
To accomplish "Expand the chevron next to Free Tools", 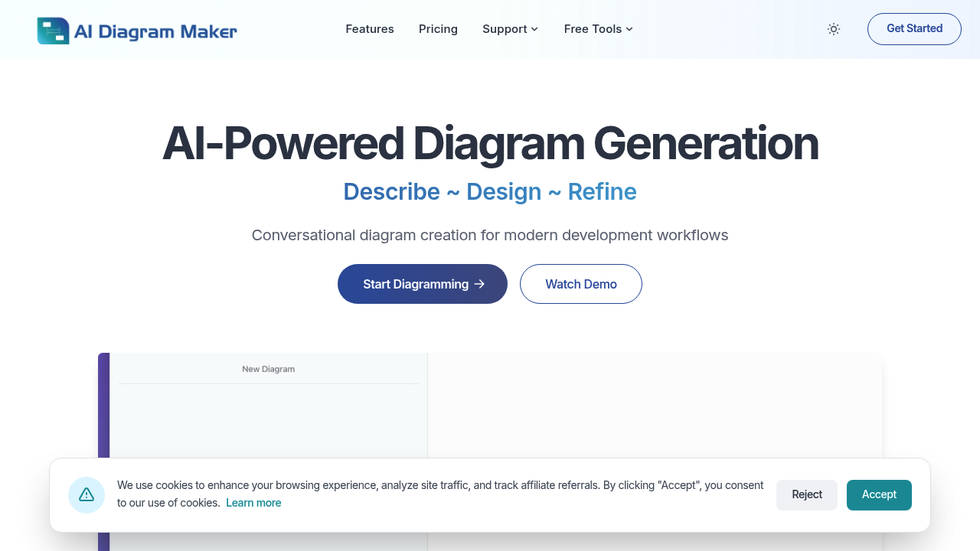I will pos(629,29).
